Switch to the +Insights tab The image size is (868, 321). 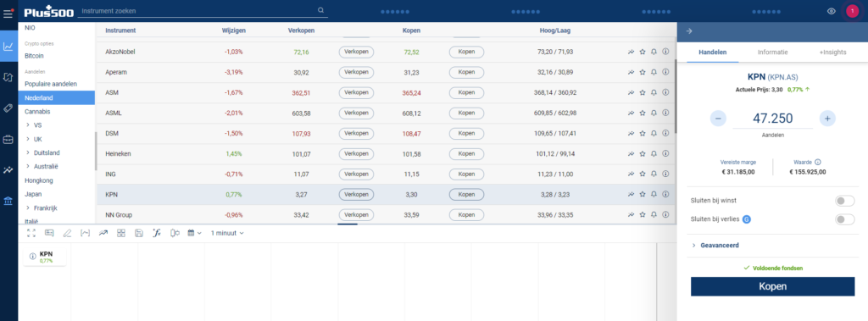pos(832,52)
